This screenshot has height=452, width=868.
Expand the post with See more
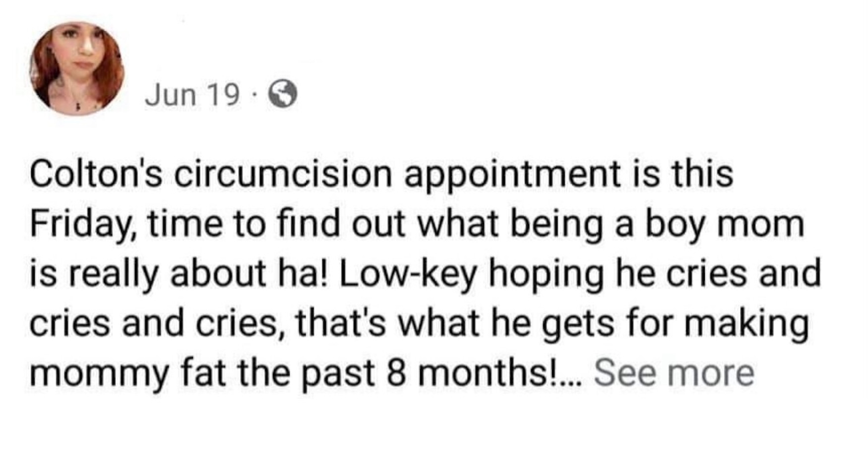[x=674, y=373]
